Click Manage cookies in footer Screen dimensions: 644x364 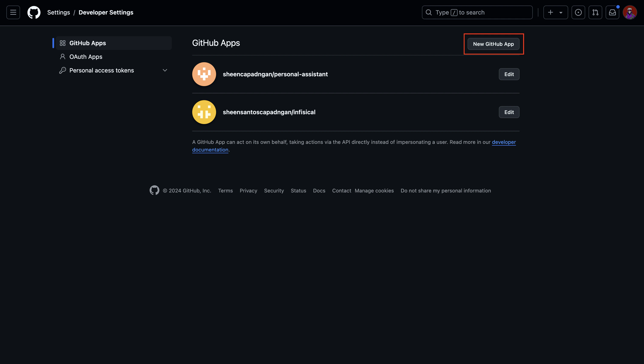[374, 191]
